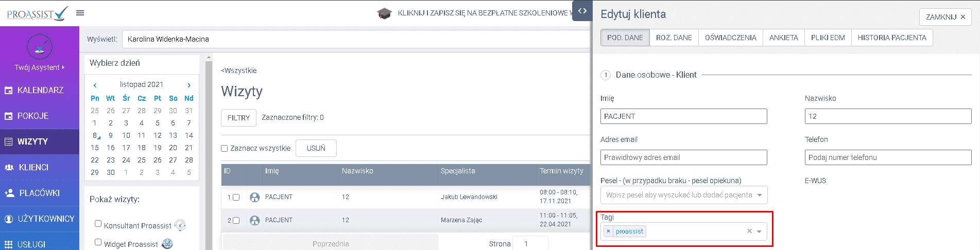Click the Kalendarz calendar icon
Viewport: 980px width, 250px height.
pos(8,91)
